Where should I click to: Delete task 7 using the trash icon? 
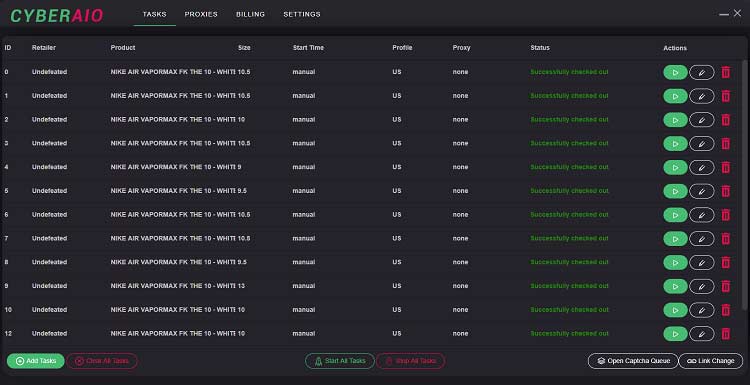point(726,239)
